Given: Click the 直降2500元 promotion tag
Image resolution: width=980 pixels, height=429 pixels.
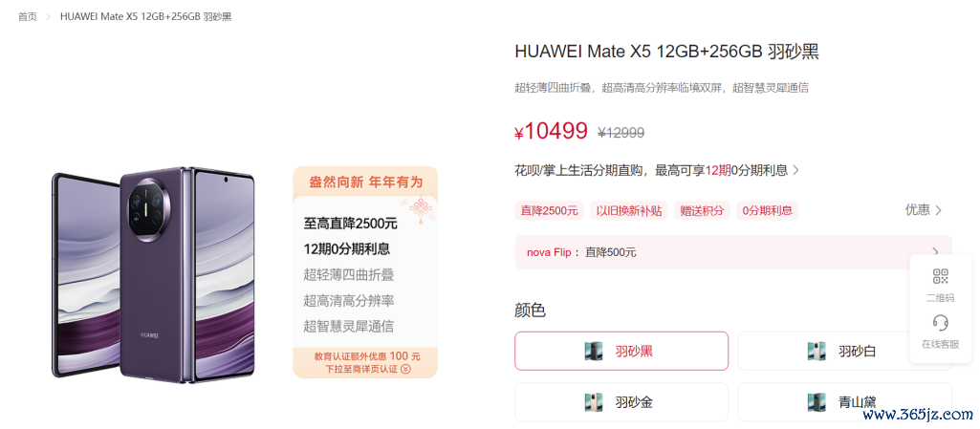Looking at the screenshot, I should click(x=550, y=210).
